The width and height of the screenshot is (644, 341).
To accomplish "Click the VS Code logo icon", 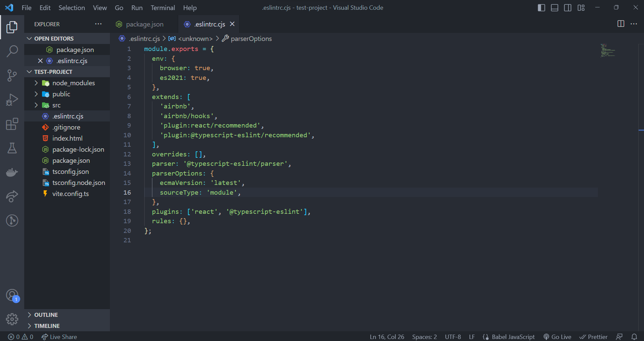I will pos(9,7).
